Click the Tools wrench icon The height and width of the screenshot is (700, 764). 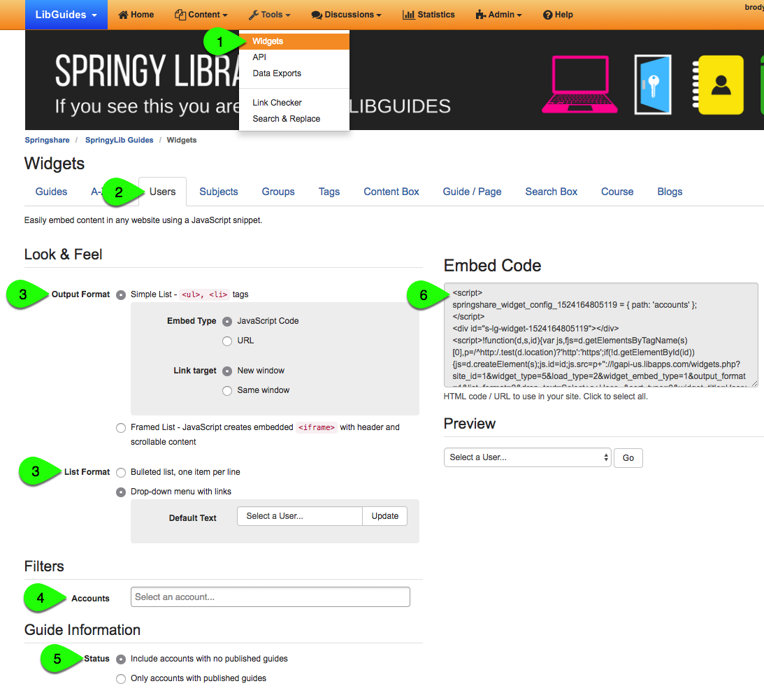(x=253, y=15)
